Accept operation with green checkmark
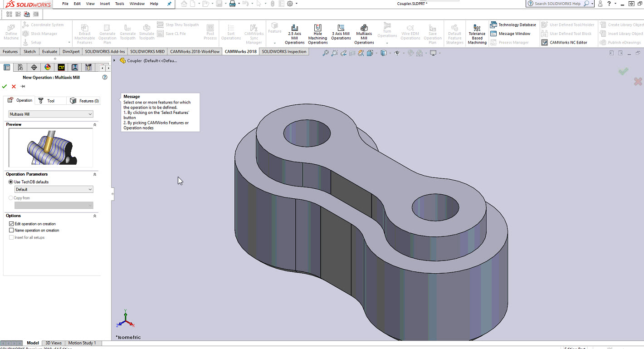The width and height of the screenshot is (644, 349). tap(5, 86)
